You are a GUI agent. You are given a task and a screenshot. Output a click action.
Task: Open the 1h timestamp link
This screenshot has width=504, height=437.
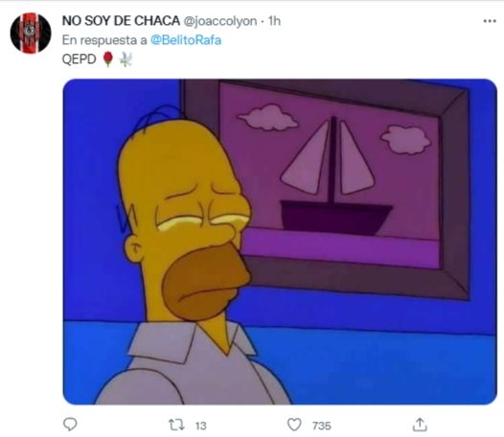pyautogui.click(x=274, y=21)
